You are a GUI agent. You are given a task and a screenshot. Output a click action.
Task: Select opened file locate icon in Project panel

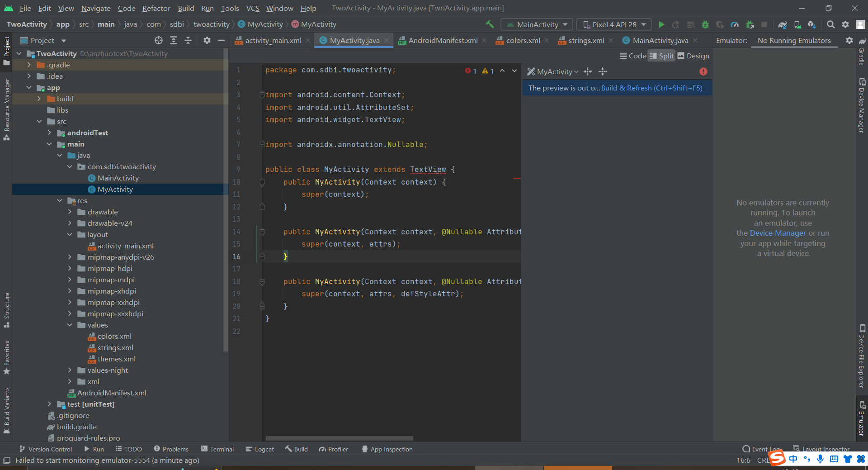(159, 41)
